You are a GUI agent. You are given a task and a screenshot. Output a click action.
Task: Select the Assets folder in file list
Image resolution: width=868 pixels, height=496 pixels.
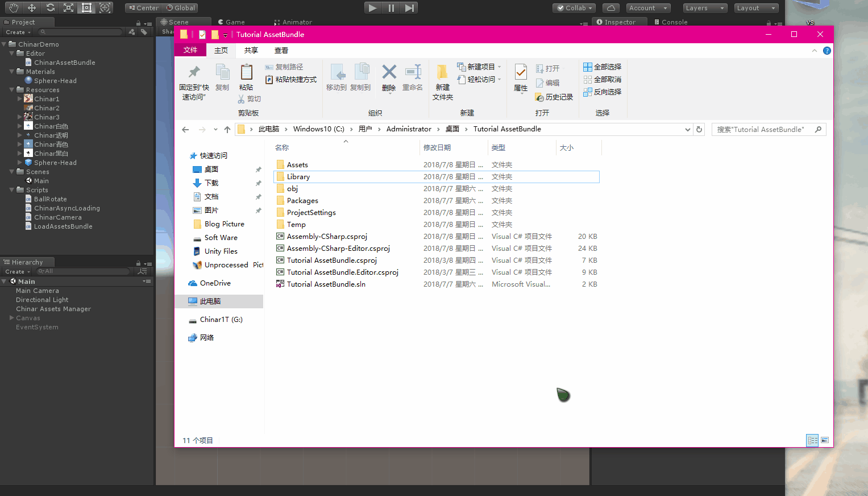(x=437, y=165)
